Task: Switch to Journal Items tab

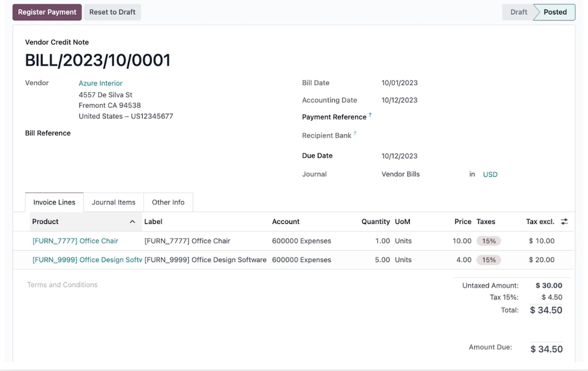Action: (114, 203)
